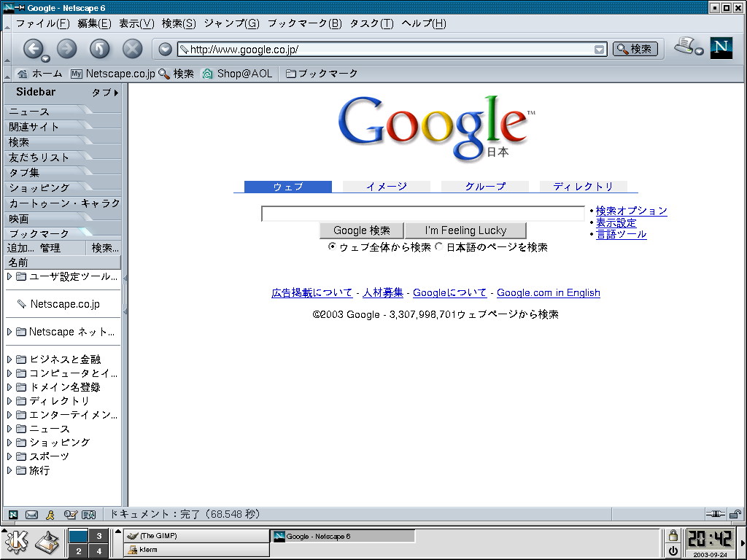Screen dimensions: 747x560
Task: Open the 言語ツール link
Action: point(622,234)
